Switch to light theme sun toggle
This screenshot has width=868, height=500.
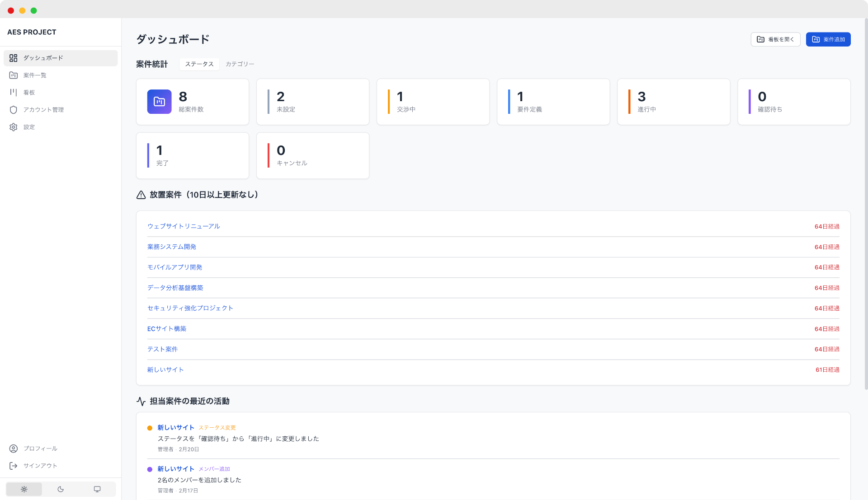(24, 489)
